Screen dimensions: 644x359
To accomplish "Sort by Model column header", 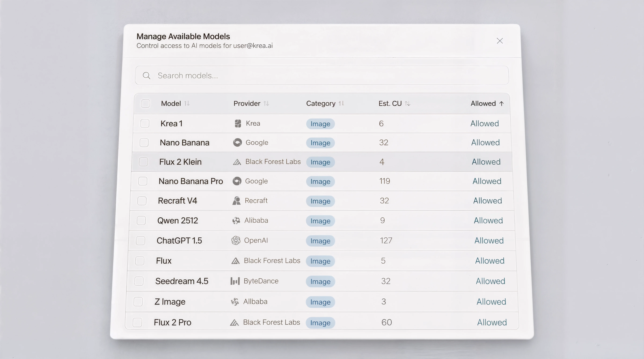I will pyautogui.click(x=175, y=104).
